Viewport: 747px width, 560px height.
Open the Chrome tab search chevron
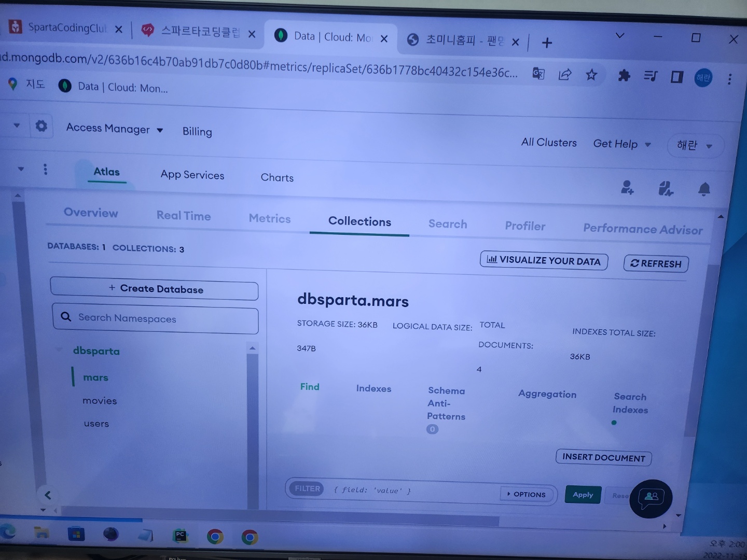click(619, 35)
